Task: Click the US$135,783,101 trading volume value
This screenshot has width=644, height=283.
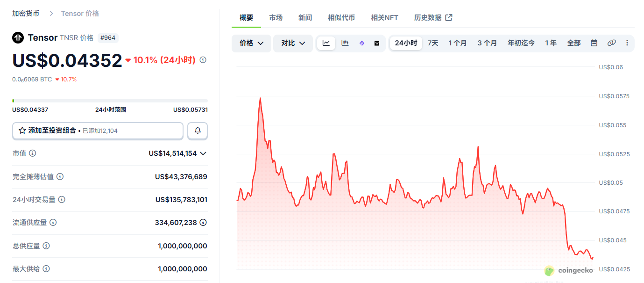Action: click(181, 200)
